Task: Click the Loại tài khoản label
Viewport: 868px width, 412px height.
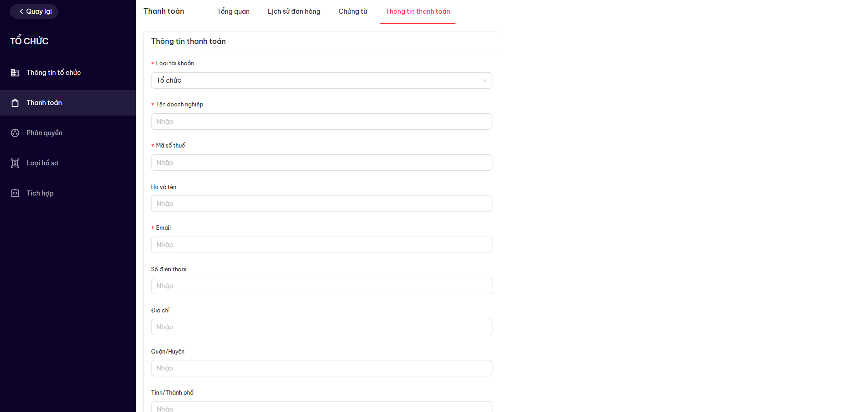Action: [x=175, y=63]
